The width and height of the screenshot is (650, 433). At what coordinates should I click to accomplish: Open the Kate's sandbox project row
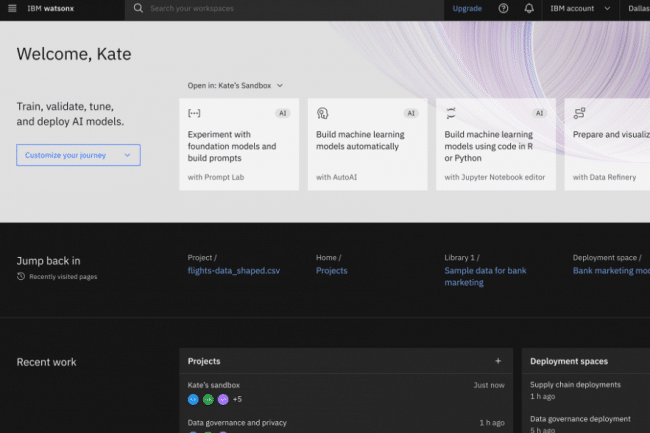point(214,385)
